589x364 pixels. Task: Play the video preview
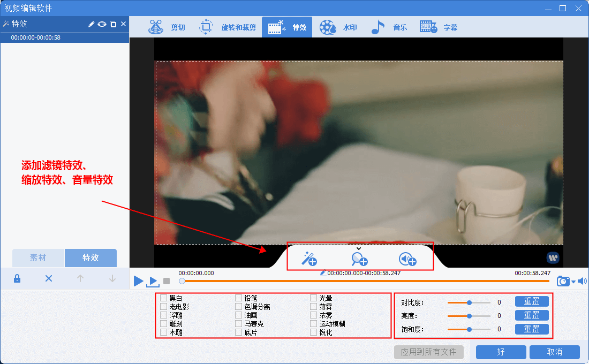pyautogui.click(x=138, y=280)
